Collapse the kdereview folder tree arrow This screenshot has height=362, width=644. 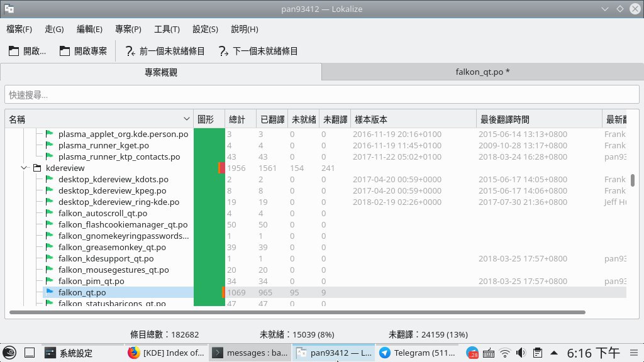point(25,168)
